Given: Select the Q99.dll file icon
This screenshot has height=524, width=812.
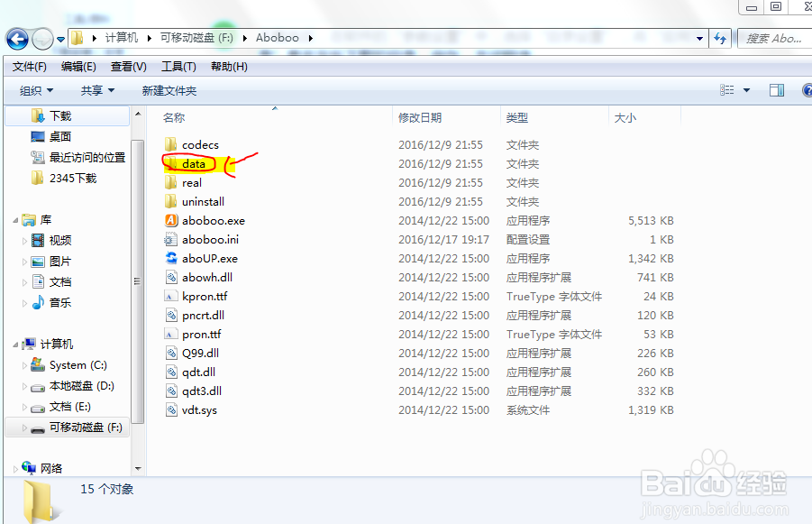Looking at the screenshot, I should point(171,353).
